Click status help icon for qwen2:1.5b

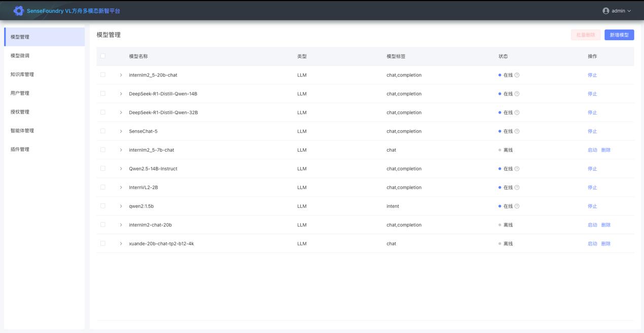pyautogui.click(x=517, y=206)
